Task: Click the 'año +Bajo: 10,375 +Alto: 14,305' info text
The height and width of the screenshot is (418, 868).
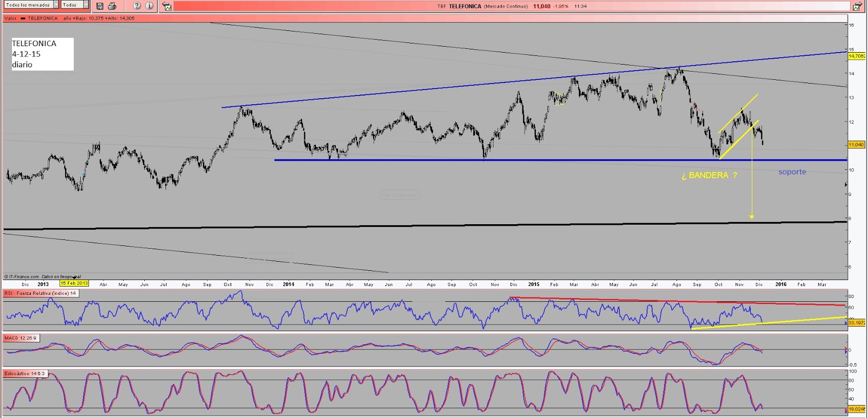Action: [x=99, y=18]
